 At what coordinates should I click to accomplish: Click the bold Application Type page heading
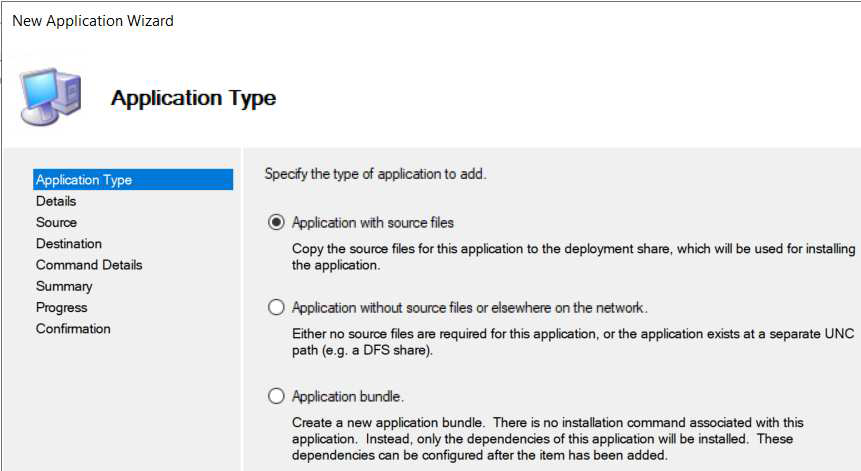click(x=193, y=98)
